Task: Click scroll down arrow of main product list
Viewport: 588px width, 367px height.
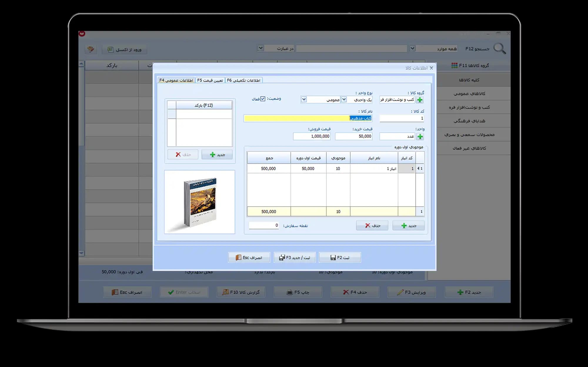Action: [81, 253]
